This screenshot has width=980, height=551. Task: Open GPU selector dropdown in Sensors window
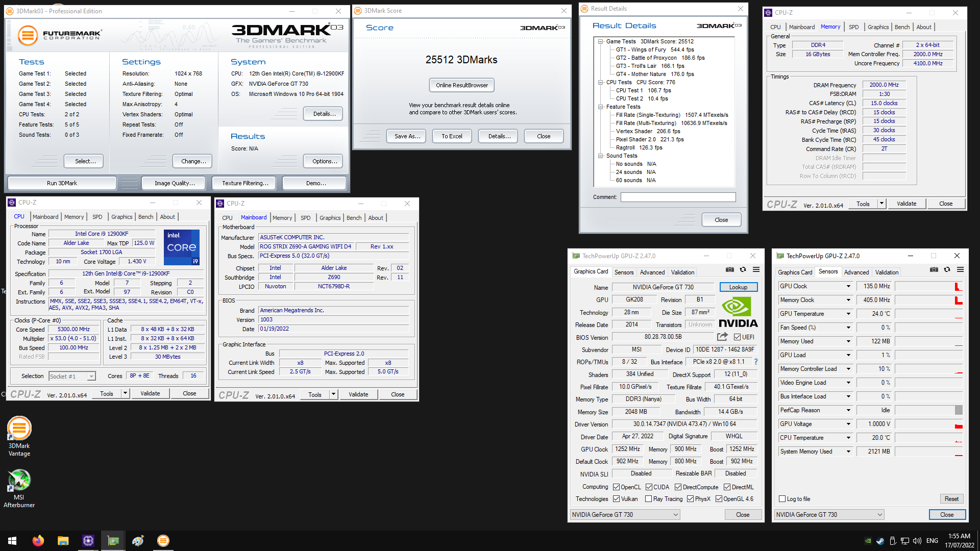829,515
